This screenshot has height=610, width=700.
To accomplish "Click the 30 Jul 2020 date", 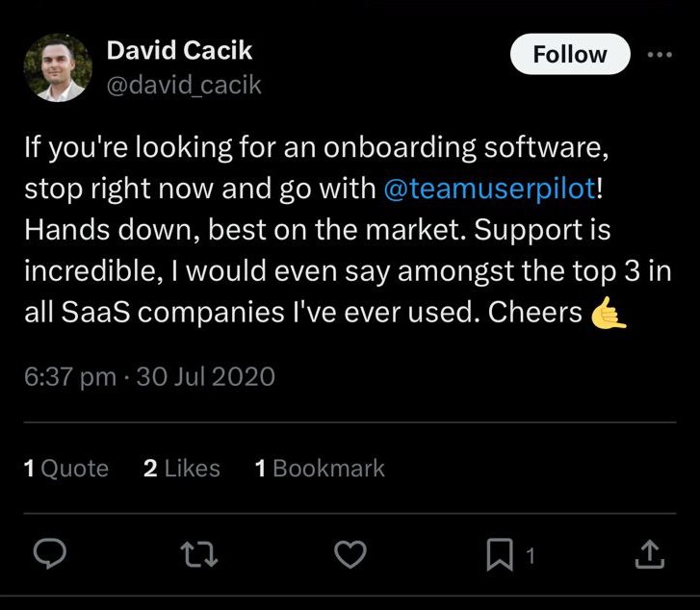I will 206,377.
